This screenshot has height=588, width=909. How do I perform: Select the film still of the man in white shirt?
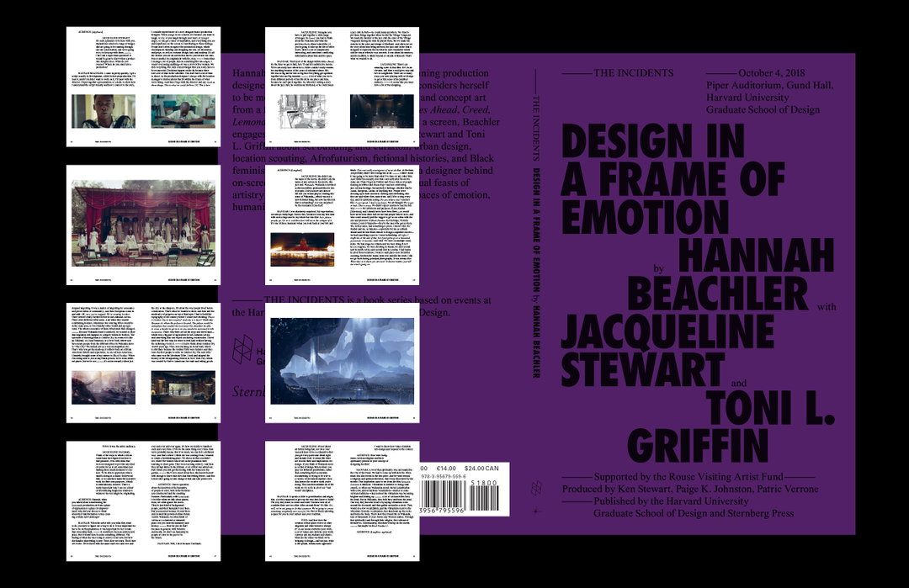coord(104,111)
